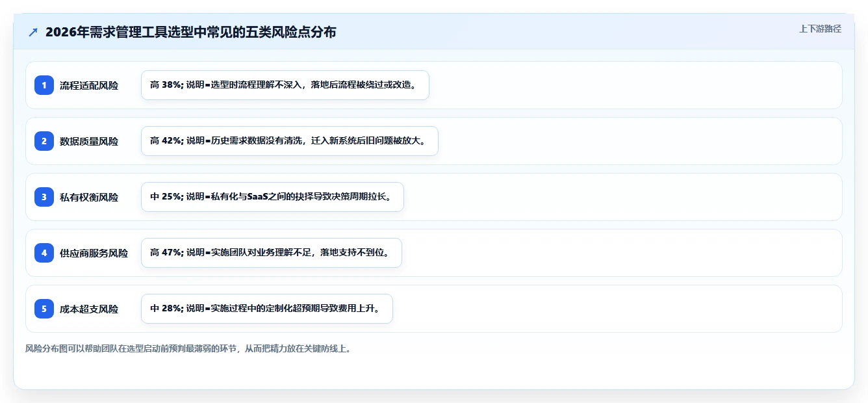Click the 数据质量风险 label

[89, 141]
